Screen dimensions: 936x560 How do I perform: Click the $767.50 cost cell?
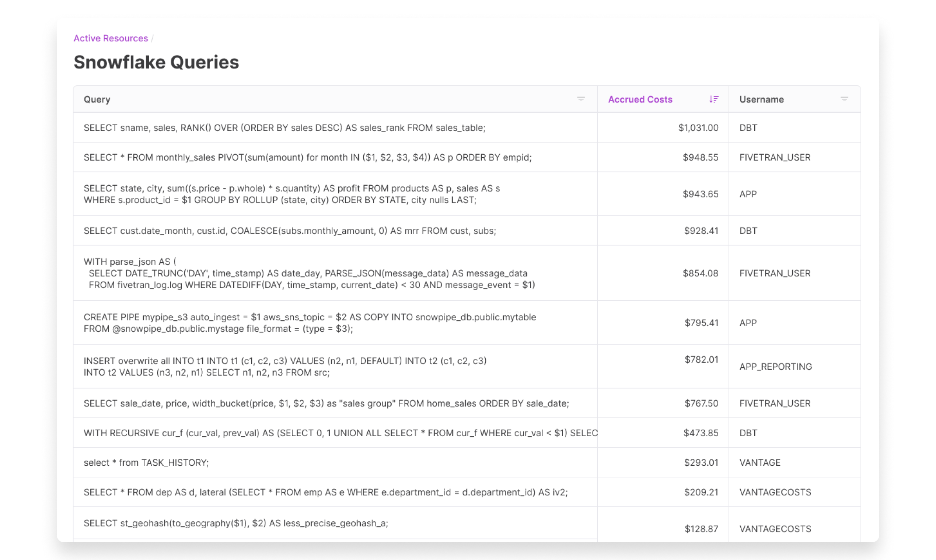(x=702, y=403)
